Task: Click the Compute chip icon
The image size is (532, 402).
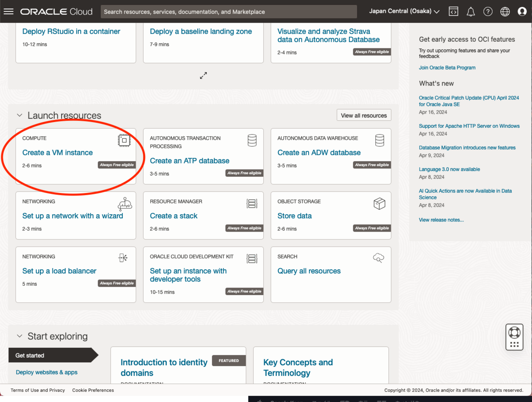Action: click(124, 141)
